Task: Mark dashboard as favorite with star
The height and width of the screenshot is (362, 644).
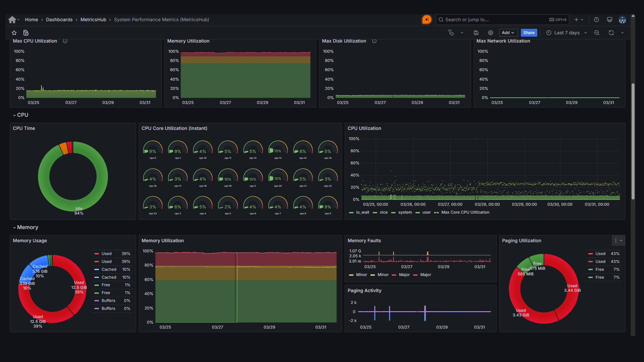Action: click(14, 33)
